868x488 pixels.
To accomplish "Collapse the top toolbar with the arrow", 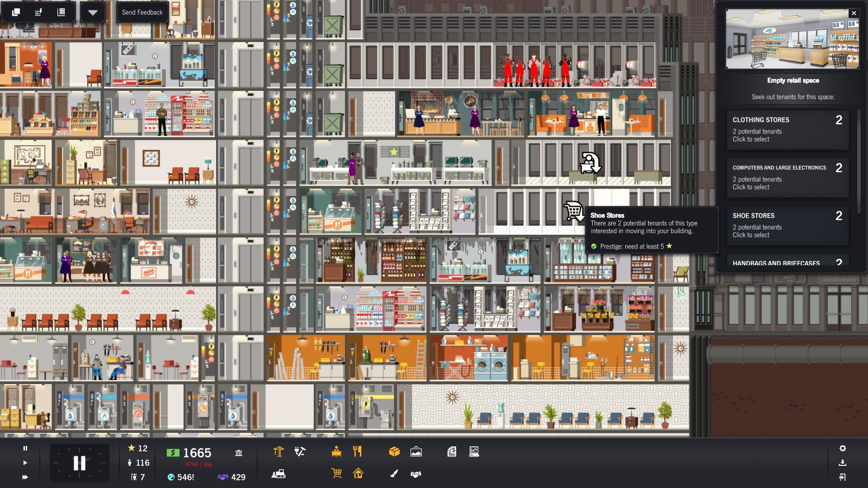I will (x=93, y=12).
